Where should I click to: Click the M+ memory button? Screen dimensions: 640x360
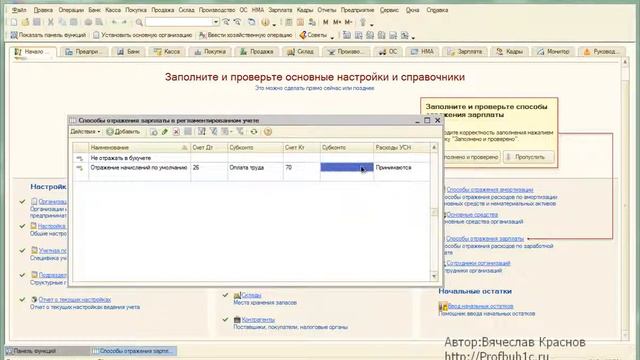point(337,22)
